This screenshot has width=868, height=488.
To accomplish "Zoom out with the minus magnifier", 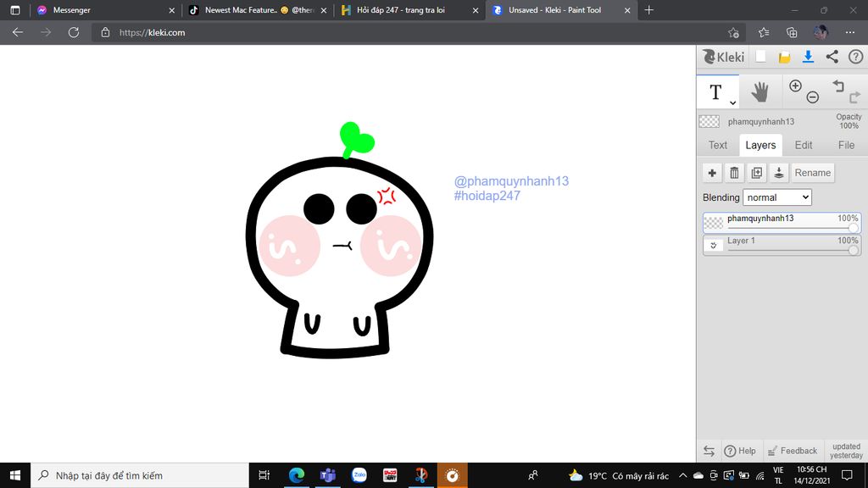I will pyautogui.click(x=813, y=97).
